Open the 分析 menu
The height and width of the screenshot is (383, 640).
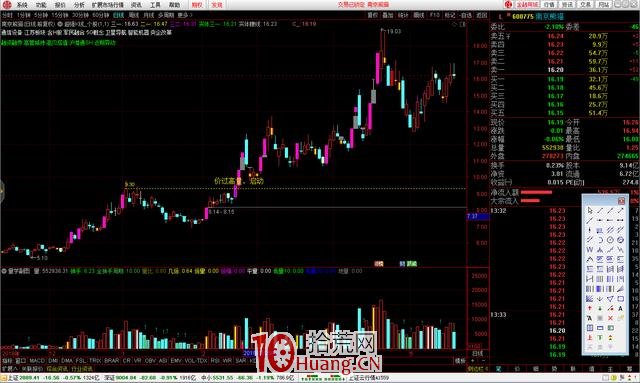[x=79, y=5]
